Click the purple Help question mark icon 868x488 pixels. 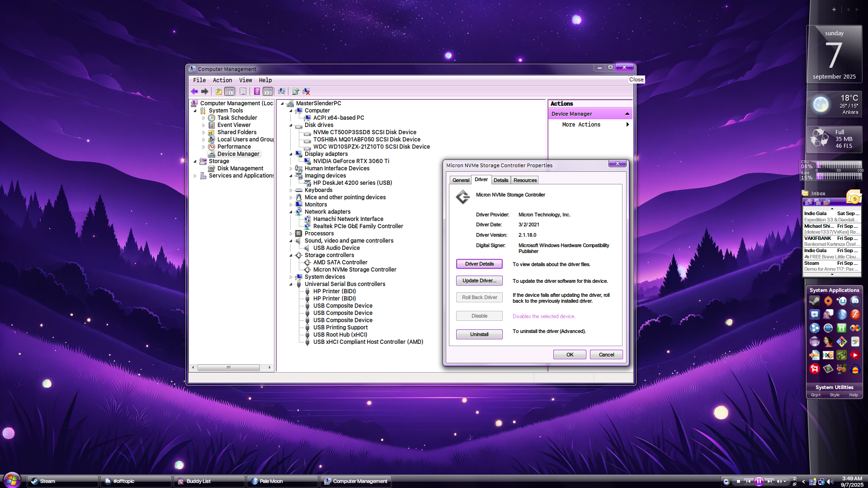pyautogui.click(x=257, y=92)
